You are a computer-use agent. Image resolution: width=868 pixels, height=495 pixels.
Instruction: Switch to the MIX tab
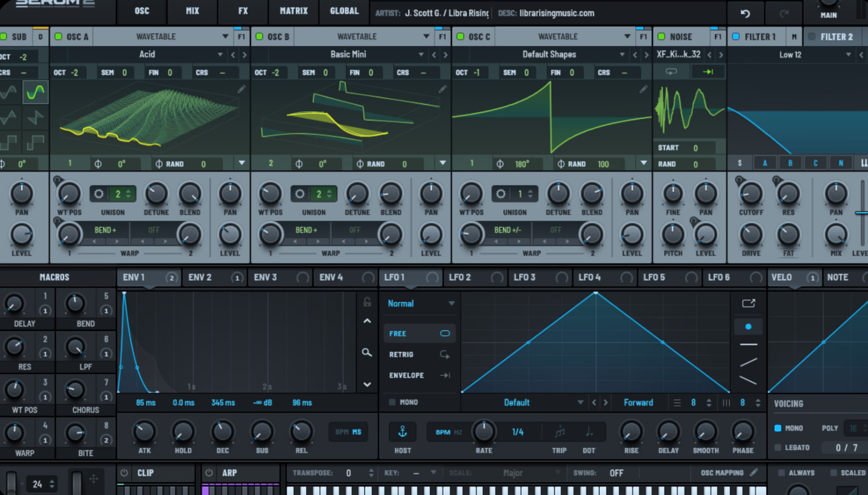[x=192, y=11]
